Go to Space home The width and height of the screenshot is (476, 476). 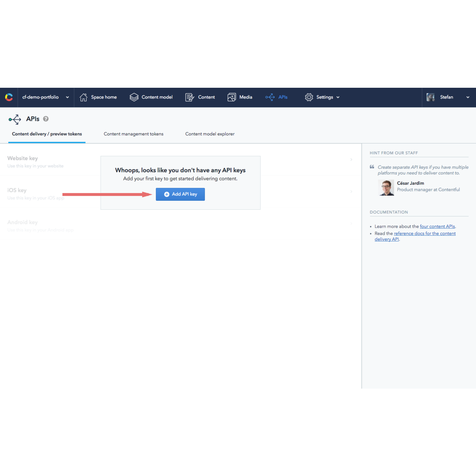tap(98, 97)
